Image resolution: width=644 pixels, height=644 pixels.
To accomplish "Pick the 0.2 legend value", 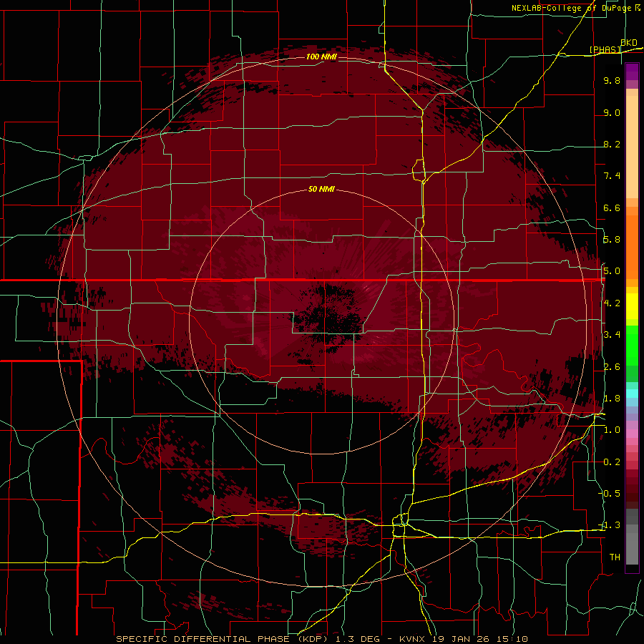I will [612, 462].
